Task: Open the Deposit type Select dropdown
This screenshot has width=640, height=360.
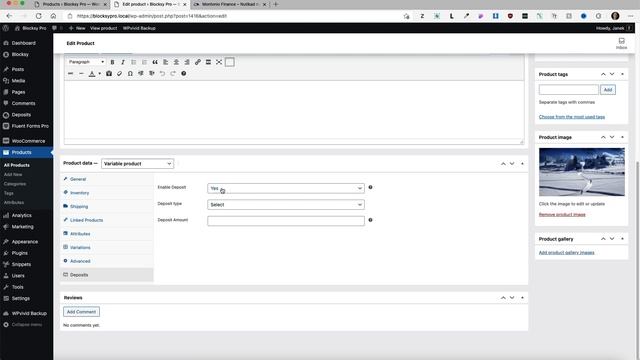Action: 286,204
